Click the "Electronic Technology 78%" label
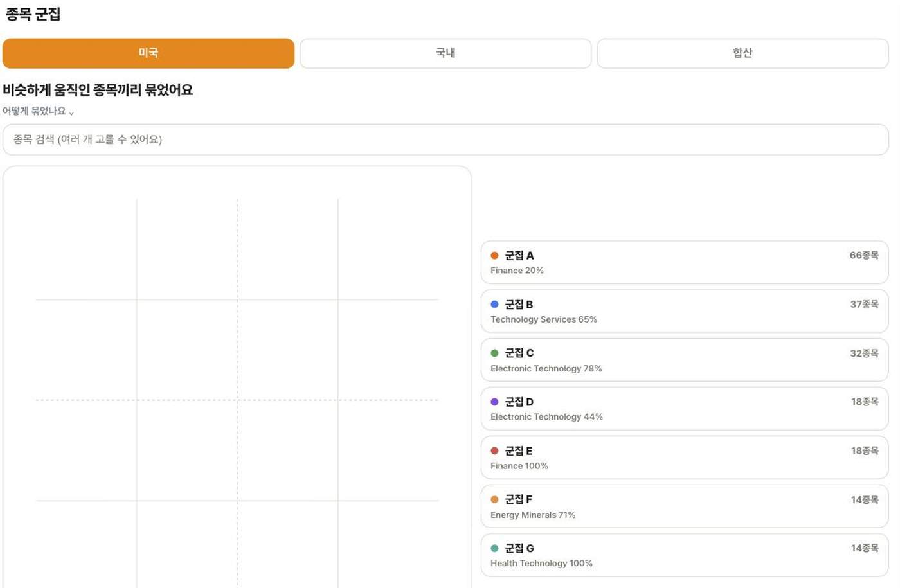Image resolution: width=900 pixels, height=588 pixels. coord(546,368)
